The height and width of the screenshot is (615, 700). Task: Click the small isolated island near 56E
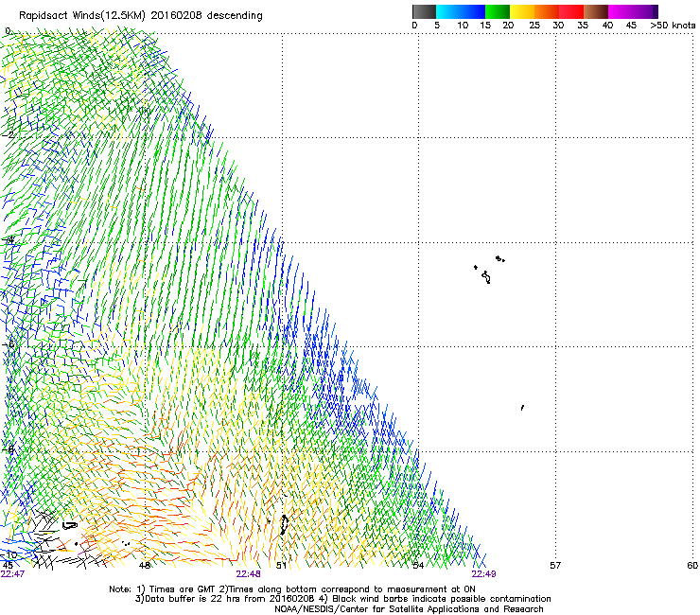point(522,408)
